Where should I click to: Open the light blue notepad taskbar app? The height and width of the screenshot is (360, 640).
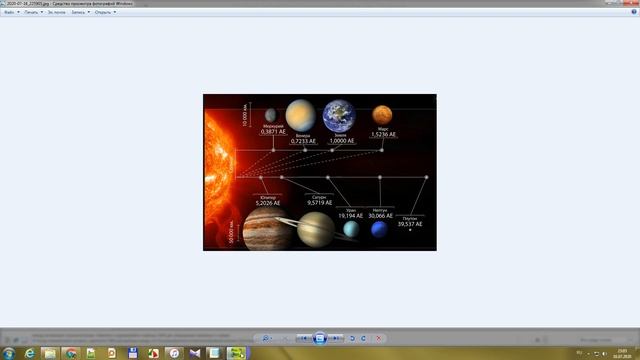(x=215, y=353)
